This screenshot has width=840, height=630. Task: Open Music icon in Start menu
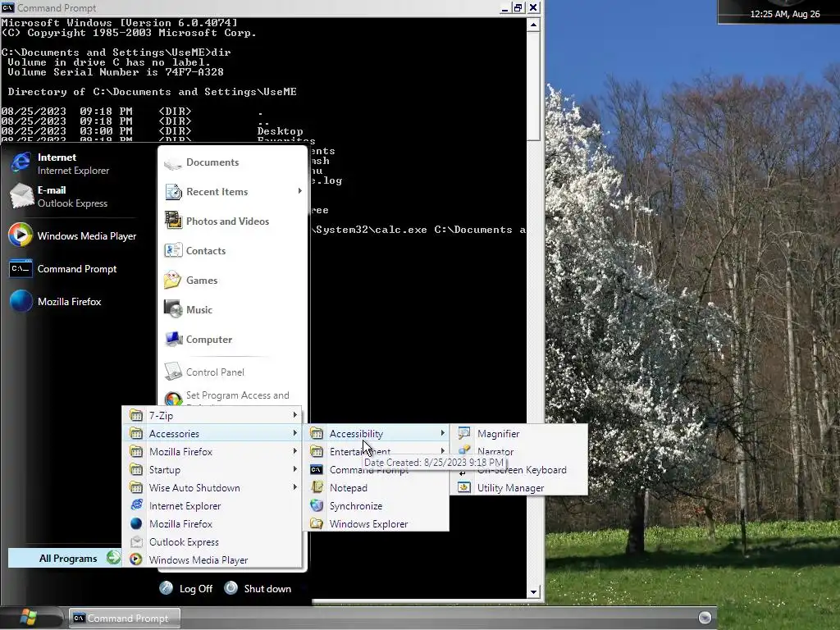(173, 309)
